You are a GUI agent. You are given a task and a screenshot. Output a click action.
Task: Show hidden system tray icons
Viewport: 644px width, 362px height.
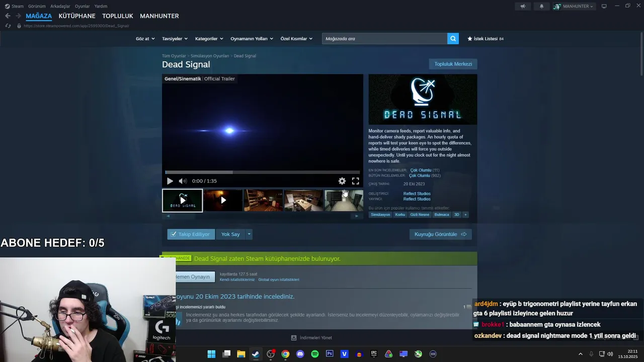(x=580, y=354)
